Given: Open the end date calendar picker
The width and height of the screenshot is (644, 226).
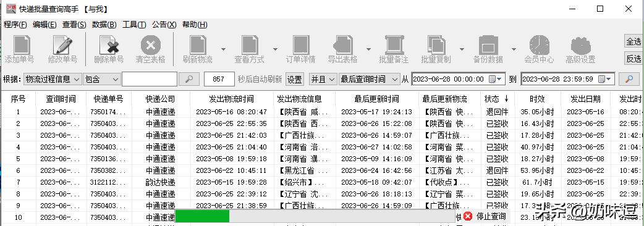Looking at the screenshot, I should (604, 79).
